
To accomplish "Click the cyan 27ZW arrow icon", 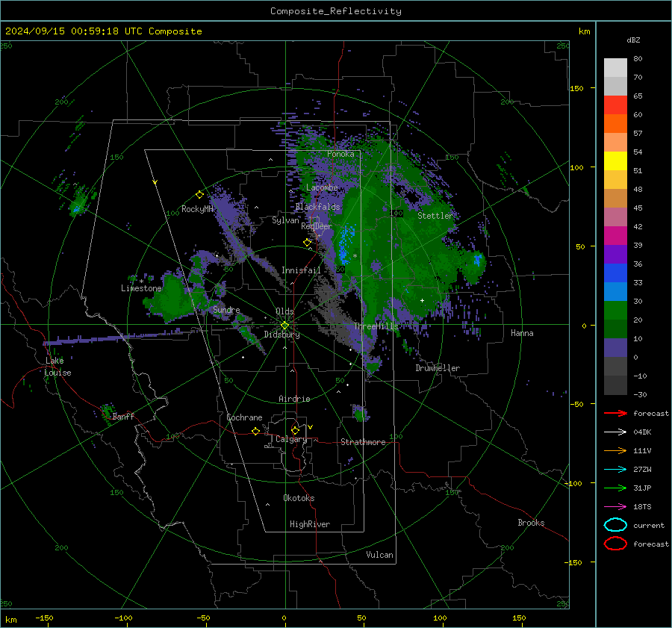I will [615, 469].
